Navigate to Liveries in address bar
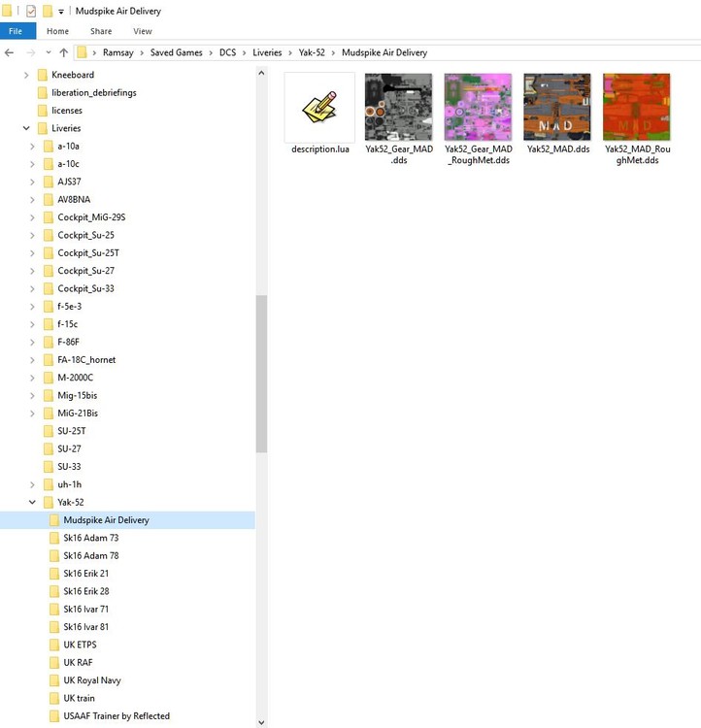 [x=267, y=52]
